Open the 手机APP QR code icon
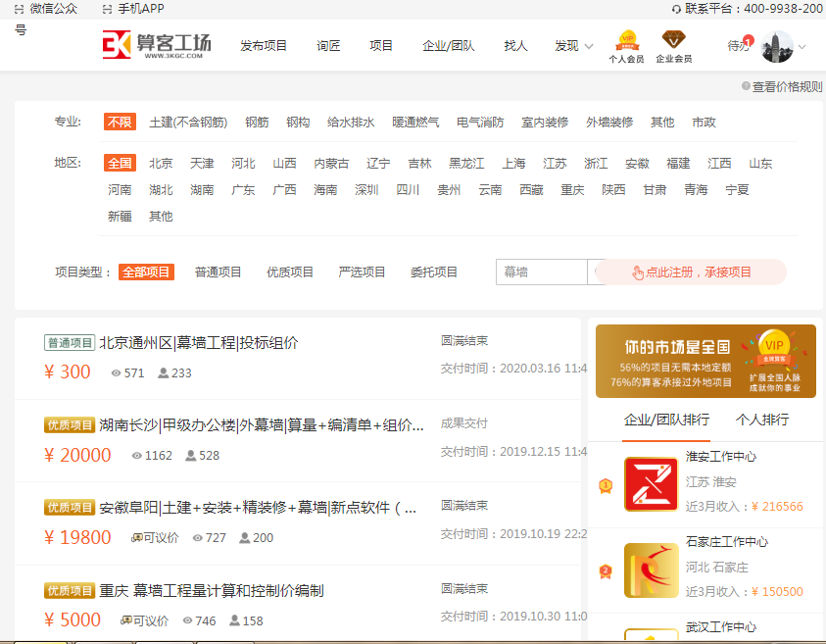 point(107,9)
